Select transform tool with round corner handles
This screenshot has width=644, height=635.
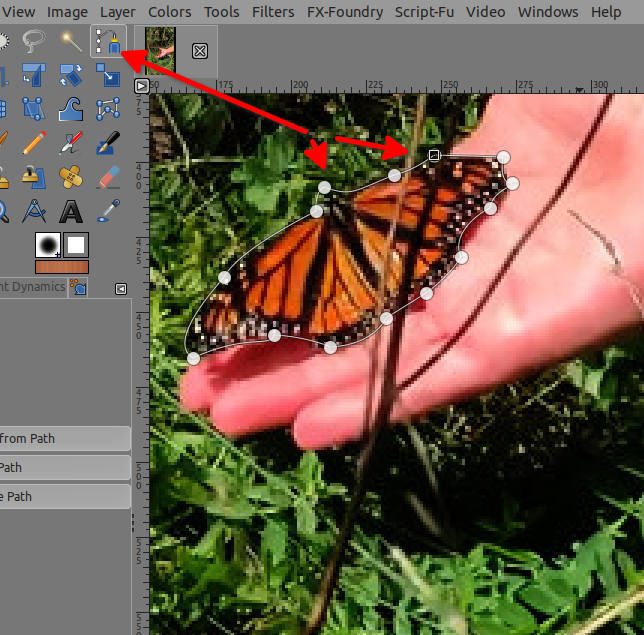pyautogui.click(x=33, y=109)
